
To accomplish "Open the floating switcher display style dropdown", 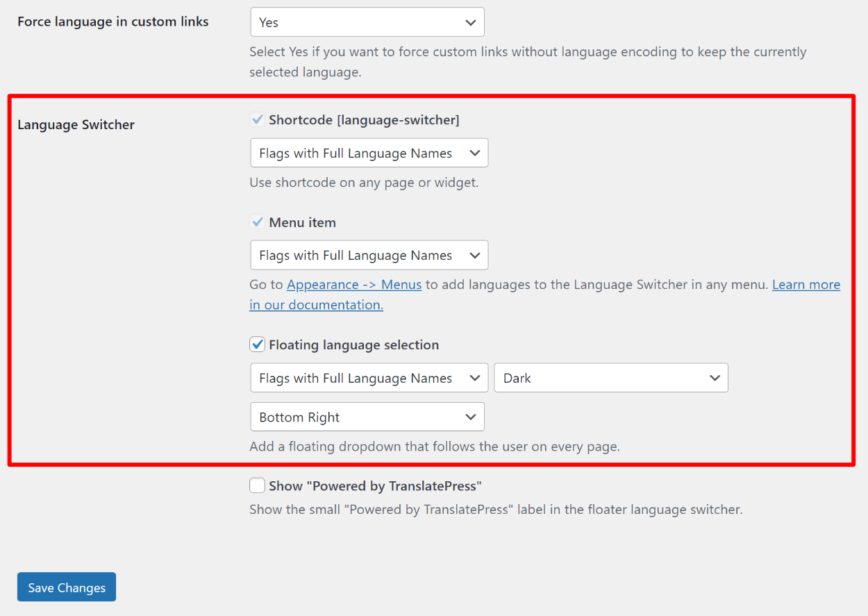I will pos(369,378).
